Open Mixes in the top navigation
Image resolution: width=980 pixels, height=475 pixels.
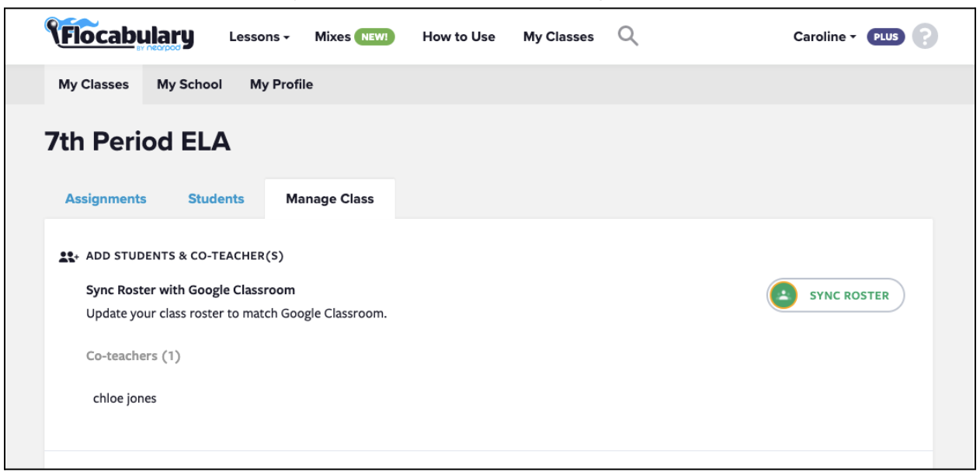pyautogui.click(x=332, y=36)
